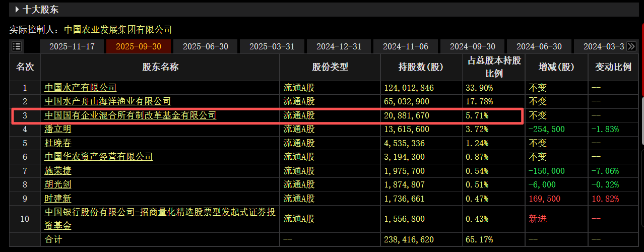Open 中国水产舟山海洋渔业有限公司 link
The width and height of the screenshot is (644, 252).
click(x=108, y=101)
